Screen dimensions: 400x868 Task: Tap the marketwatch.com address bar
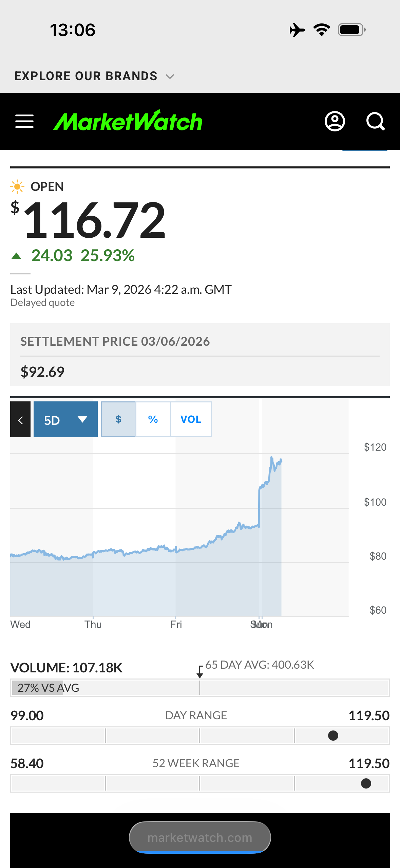(200, 837)
